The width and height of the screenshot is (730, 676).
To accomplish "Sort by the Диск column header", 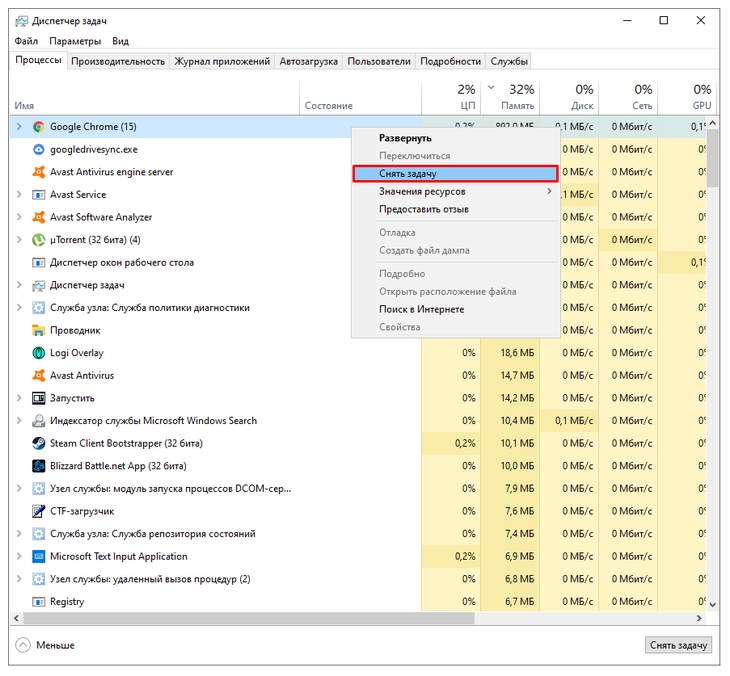I will pyautogui.click(x=569, y=97).
